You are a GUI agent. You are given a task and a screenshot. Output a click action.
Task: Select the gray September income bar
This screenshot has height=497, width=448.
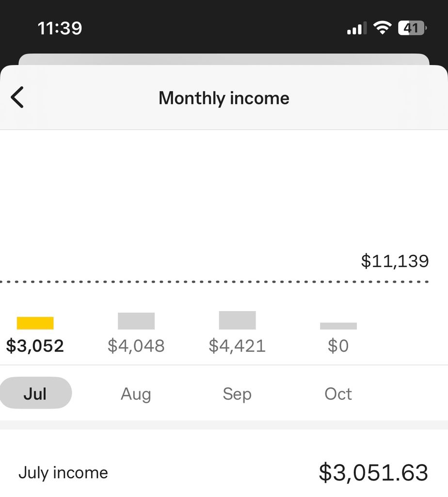237,320
